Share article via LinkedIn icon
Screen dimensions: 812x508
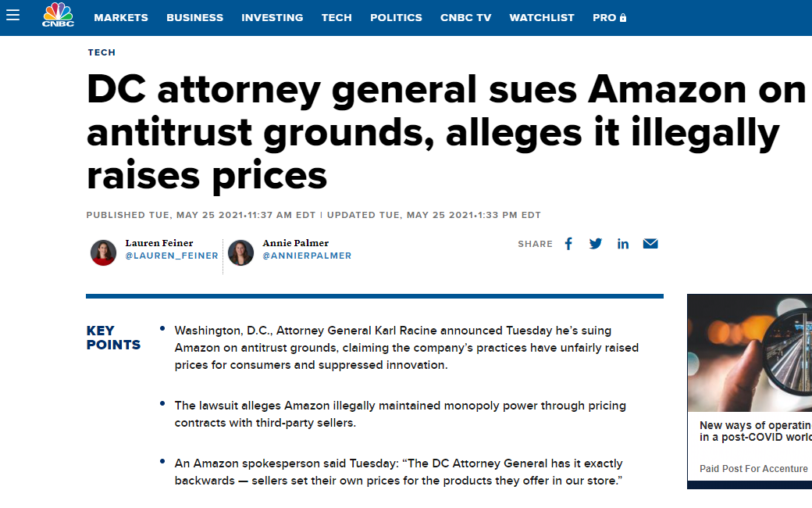click(623, 244)
